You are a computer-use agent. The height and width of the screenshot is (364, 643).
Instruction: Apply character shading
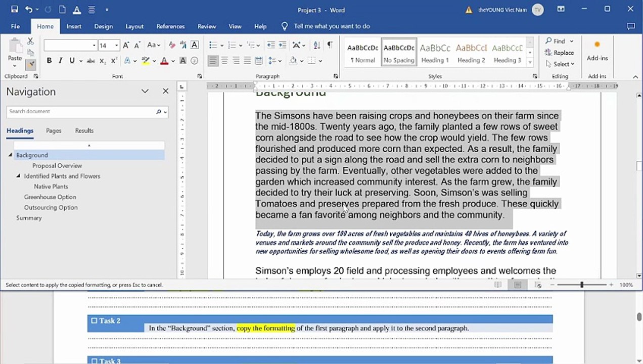click(x=183, y=61)
